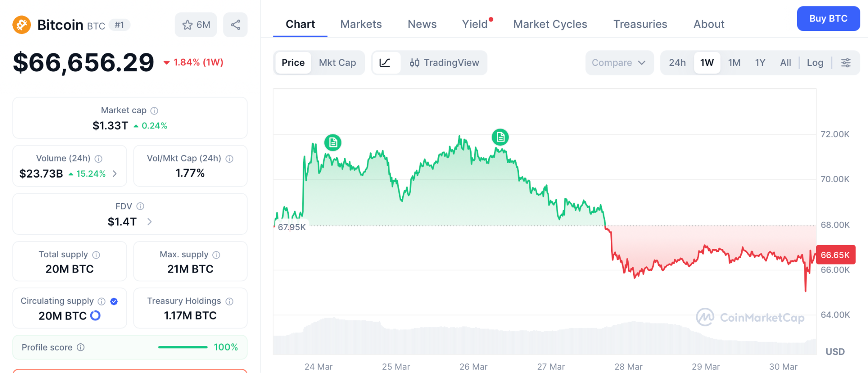Image resolution: width=868 pixels, height=373 pixels.
Task: Enable Log scale on chart
Action: [815, 63]
